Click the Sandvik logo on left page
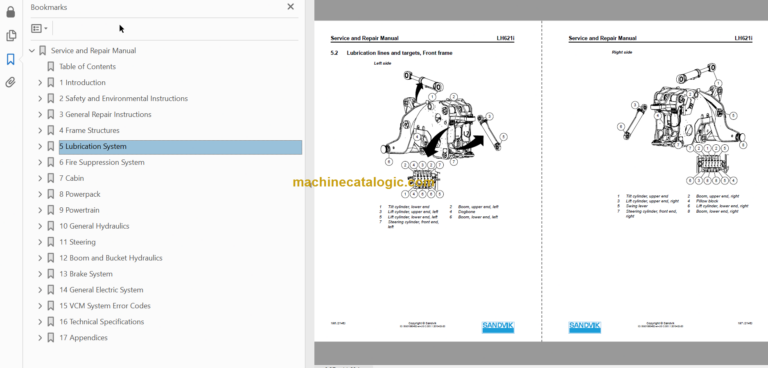768x368 pixels. 498,327
